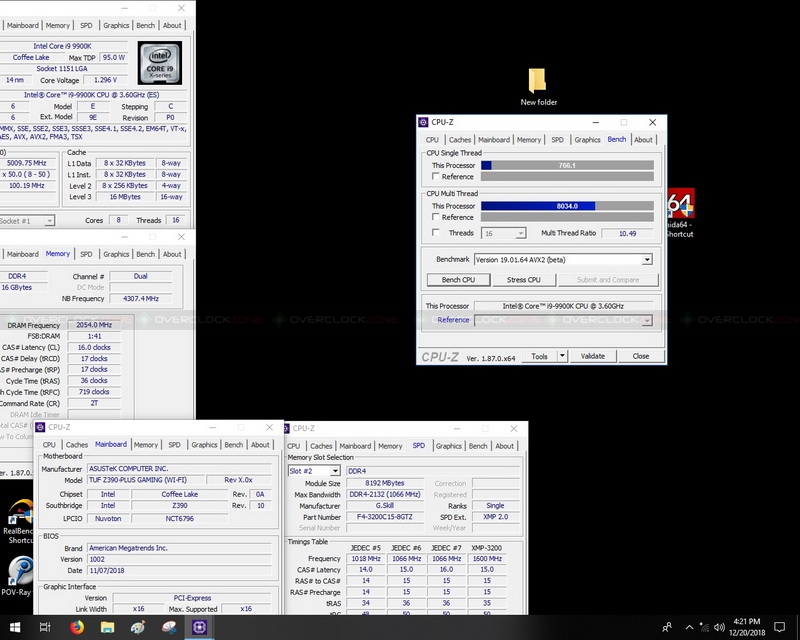Screen dimensions: 800x640
Task: Show hidden system tray icons
Action: point(689,627)
